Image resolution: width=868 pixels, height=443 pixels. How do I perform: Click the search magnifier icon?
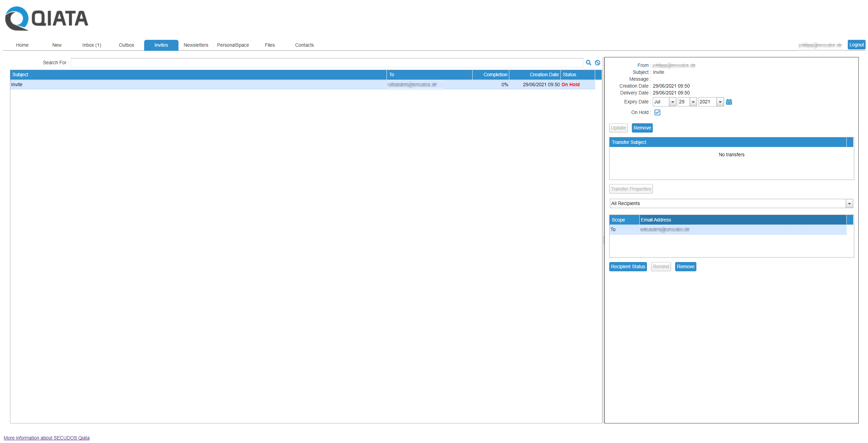tap(588, 63)
